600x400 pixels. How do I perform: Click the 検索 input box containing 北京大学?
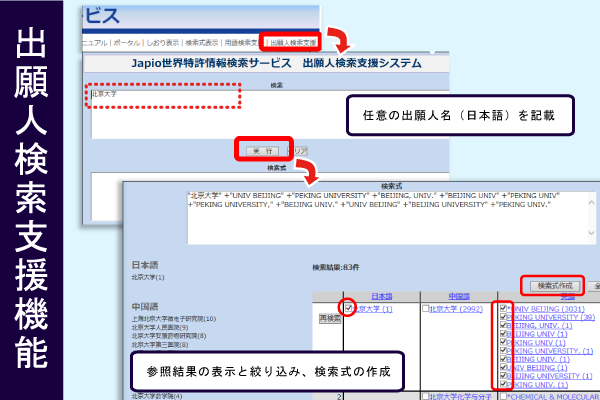click(162, 96)
